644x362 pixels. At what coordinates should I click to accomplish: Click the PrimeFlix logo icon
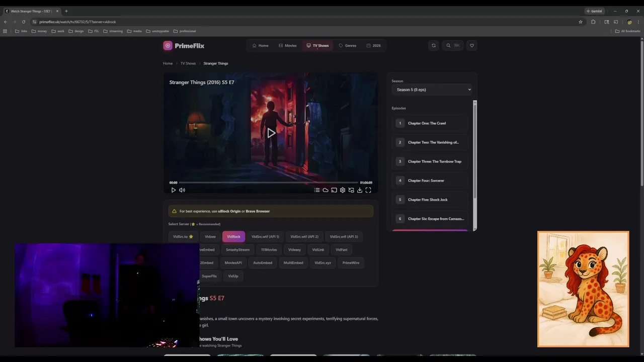pyautogui.click(x=168, y=46)
